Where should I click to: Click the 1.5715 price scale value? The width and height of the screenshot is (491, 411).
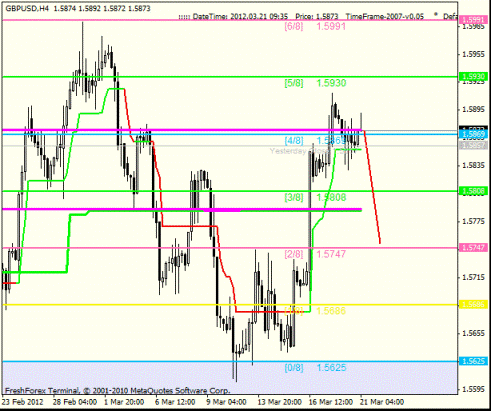474,278
